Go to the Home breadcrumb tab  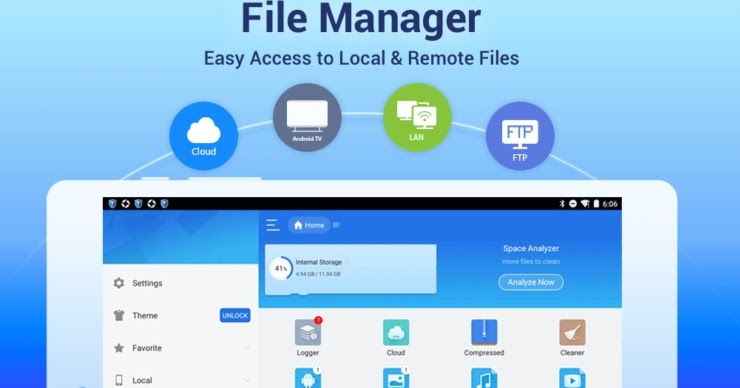click(309, 225)
